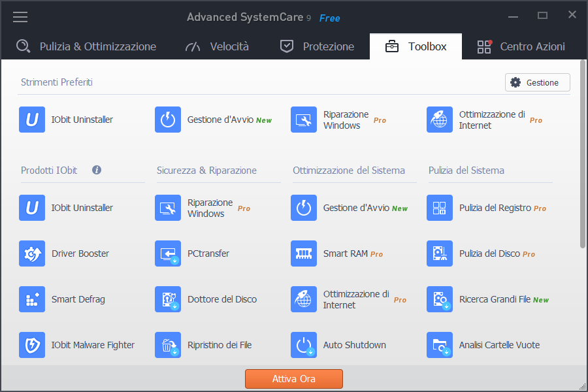Open Centro Azioni tab

pos(521,46)
